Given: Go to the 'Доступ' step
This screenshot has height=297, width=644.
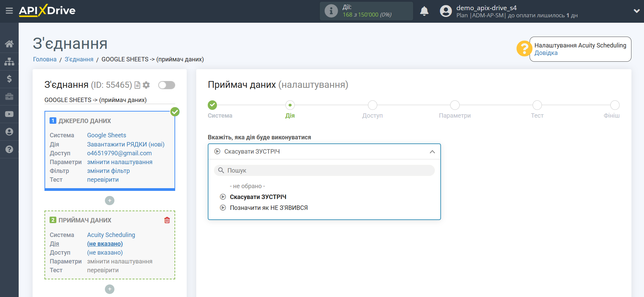Looking at the screenshot, I should pyautogui.click(x=372, y=105).
